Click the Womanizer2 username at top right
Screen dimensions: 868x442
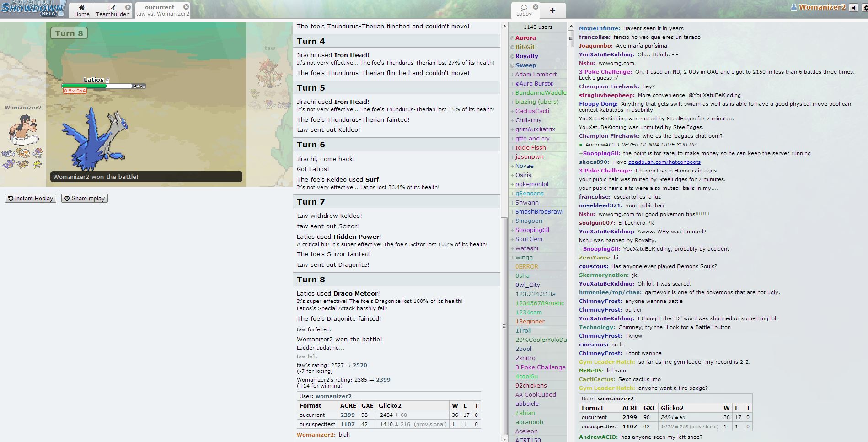(x=821, y=7)
